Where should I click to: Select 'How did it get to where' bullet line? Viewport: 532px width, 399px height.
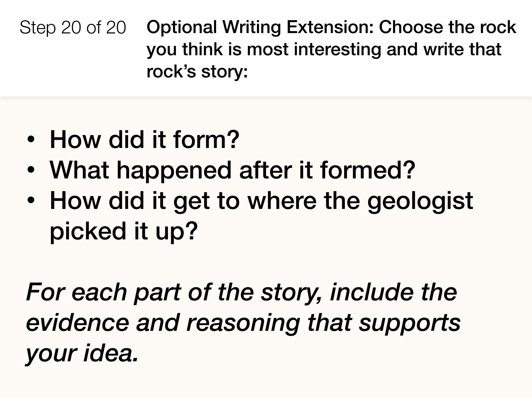[261, 201]
